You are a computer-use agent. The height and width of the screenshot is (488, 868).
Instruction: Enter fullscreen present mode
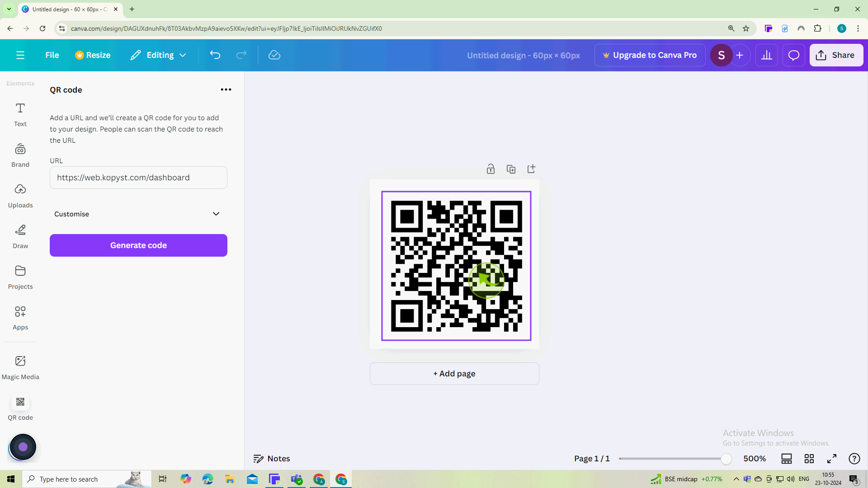(832, 459)
